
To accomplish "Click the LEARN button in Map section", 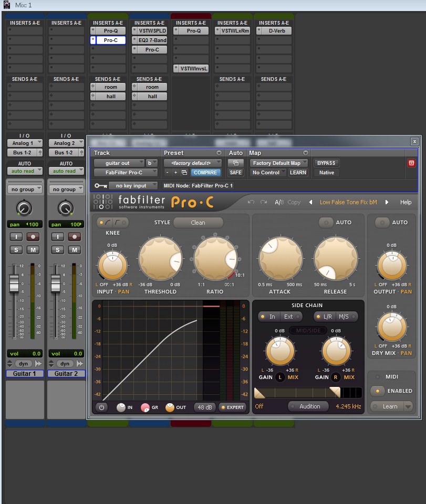I will pos(298,173).
